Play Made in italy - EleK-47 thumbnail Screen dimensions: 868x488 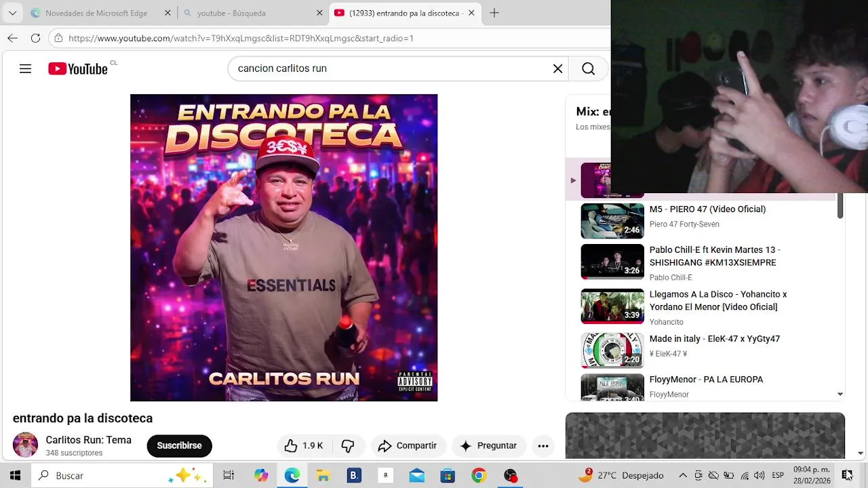point(612,350)
